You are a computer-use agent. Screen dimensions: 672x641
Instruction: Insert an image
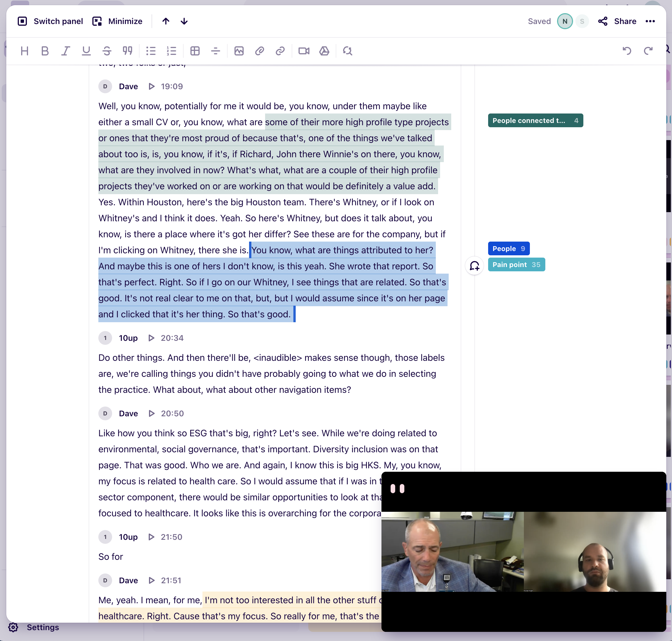(x=239, y=51)
